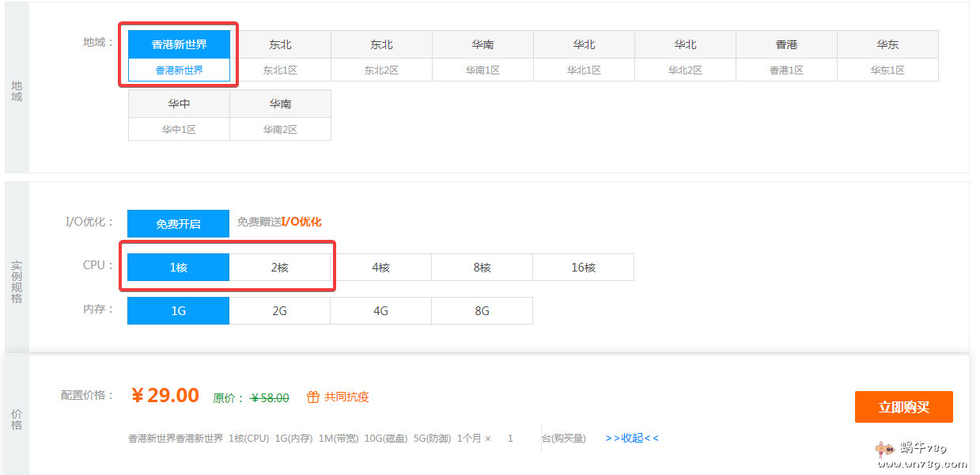The height and width of the screenshot is (475, 980).
Task: Toggle the 免费开启 I/O optimization button
Action: coord(178,224)
